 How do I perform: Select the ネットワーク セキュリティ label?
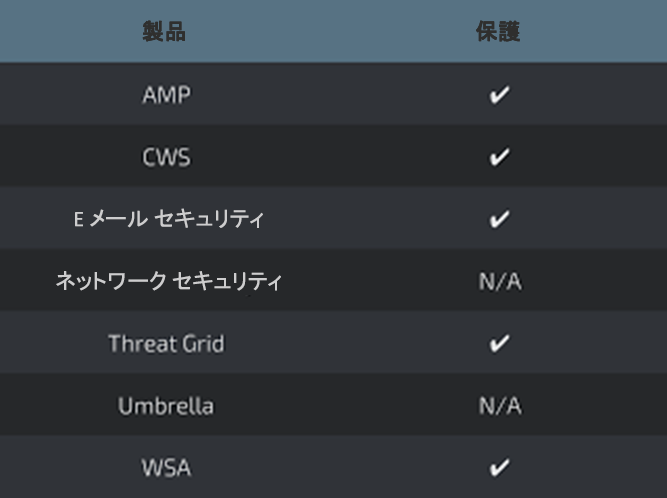coord(168,281)
